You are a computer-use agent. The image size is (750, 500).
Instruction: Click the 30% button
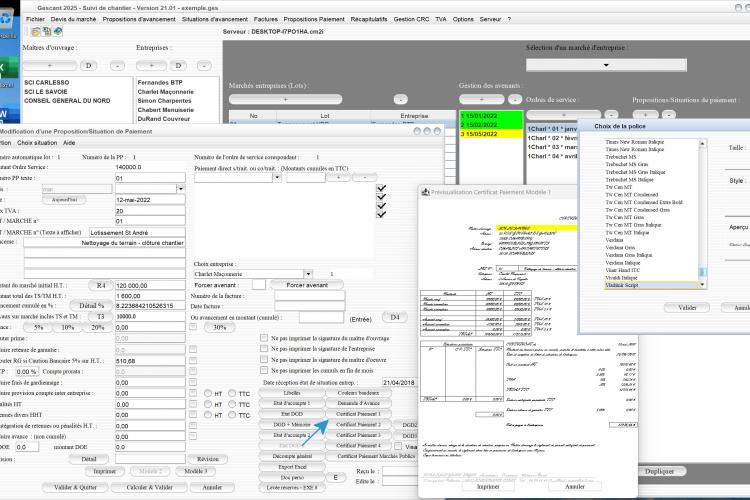[x=220, y=327]
